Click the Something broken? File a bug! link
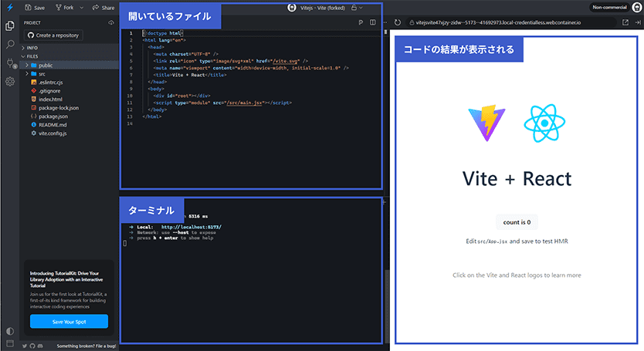The width and height of the screenshot is (644, 351). pos(86,346)
